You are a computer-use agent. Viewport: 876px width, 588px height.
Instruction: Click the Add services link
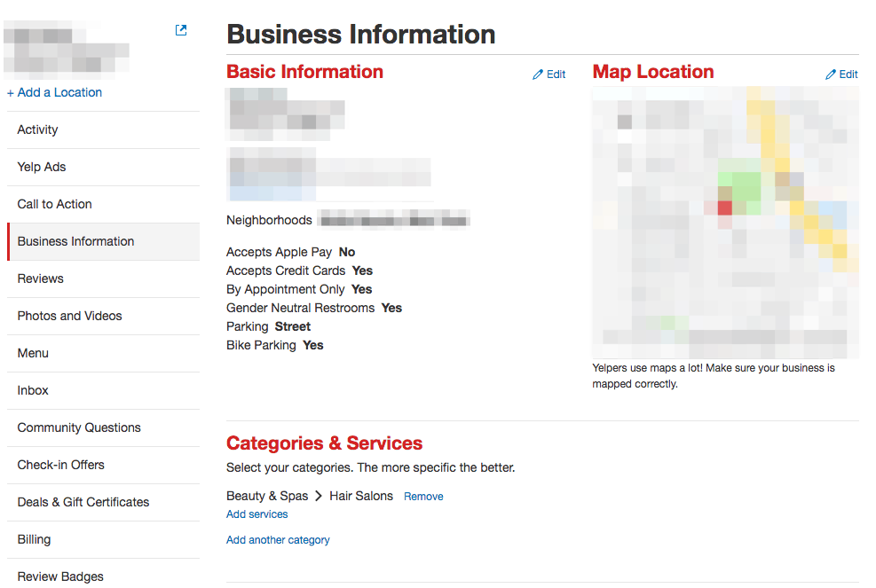point(256,514)
